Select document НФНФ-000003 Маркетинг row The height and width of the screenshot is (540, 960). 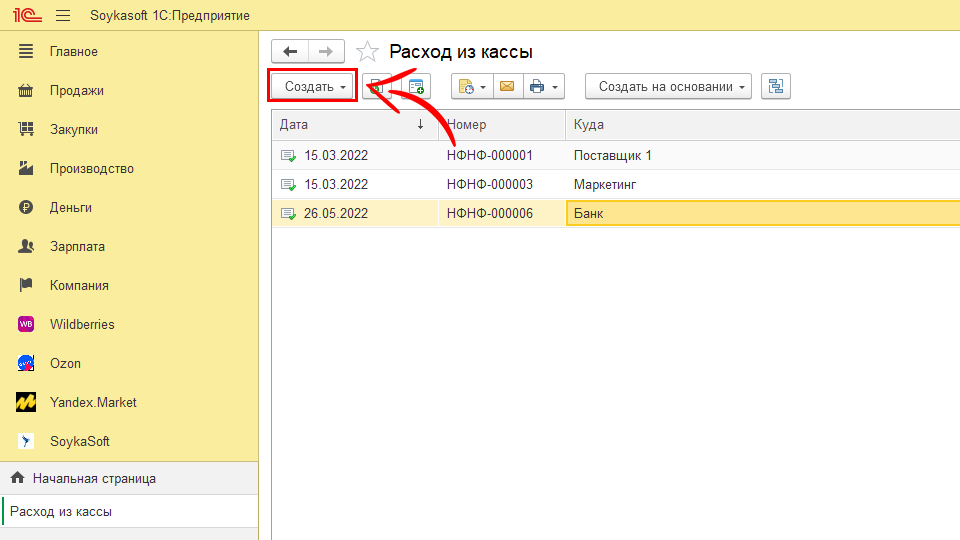point(604,185)
